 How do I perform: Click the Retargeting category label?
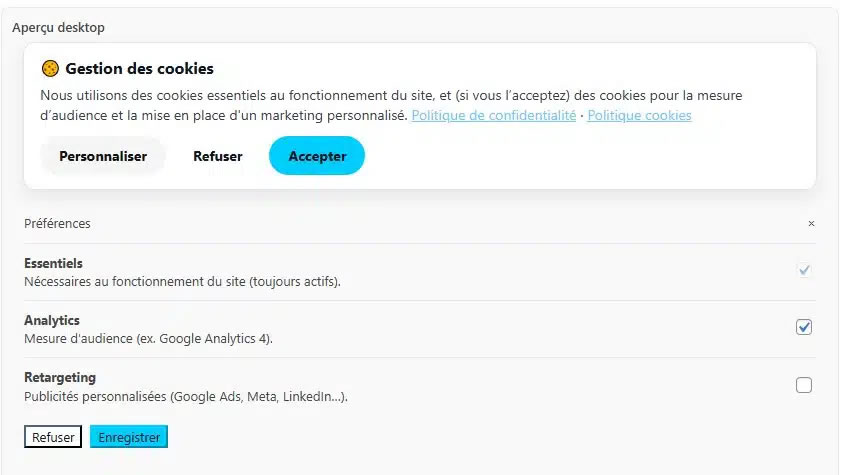coord(60,377)
